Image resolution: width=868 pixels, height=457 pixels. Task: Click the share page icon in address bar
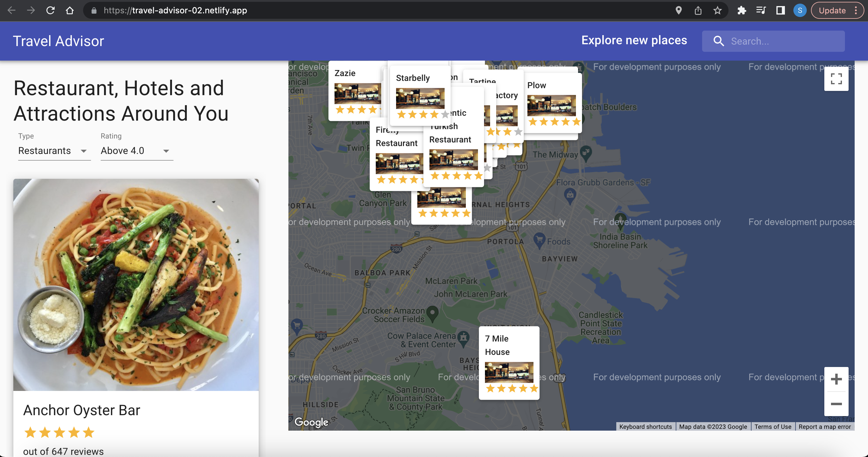point(698,10)
